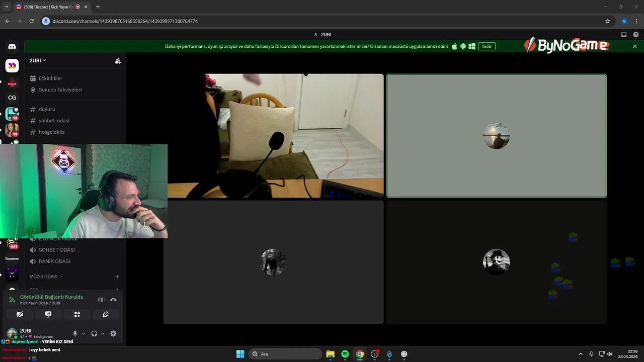644x362 pixels.
Task: Select the Apple download icon in banner
Action: point(454,46)
